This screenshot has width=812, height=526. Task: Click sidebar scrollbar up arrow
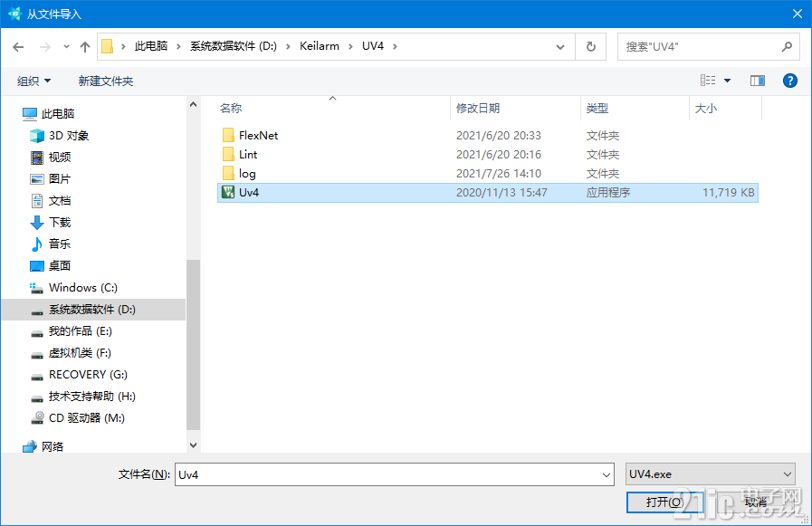tap(193, 104)
